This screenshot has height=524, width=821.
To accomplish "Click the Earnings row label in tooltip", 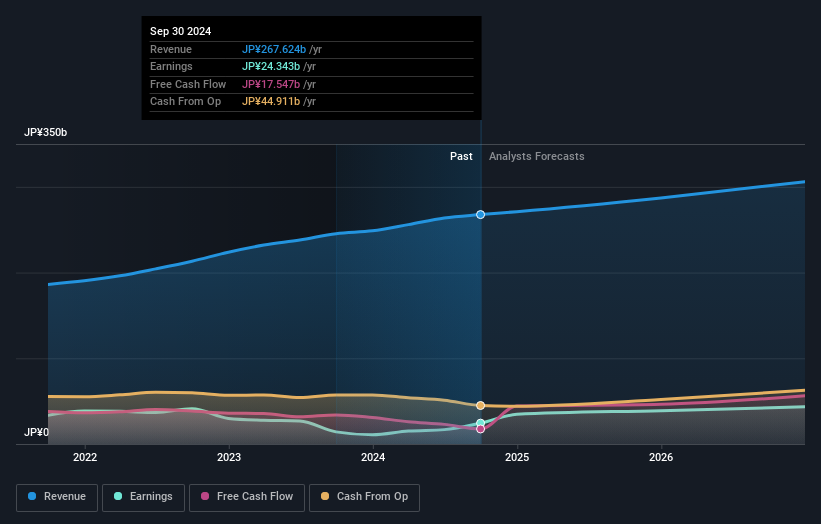I will coord(171,66).
